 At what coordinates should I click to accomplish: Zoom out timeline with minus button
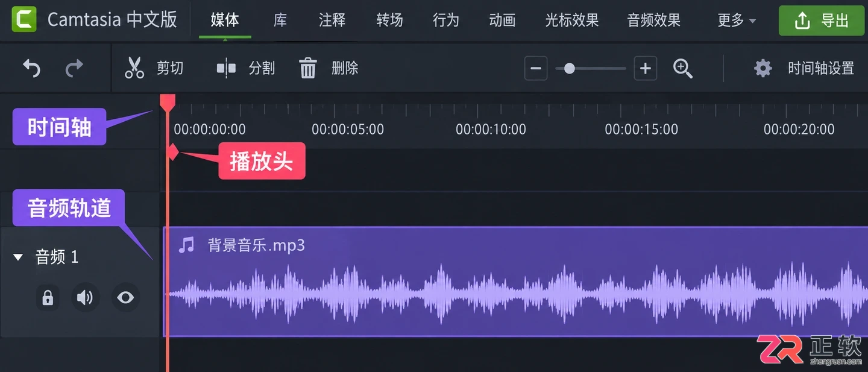coord(536,68)
